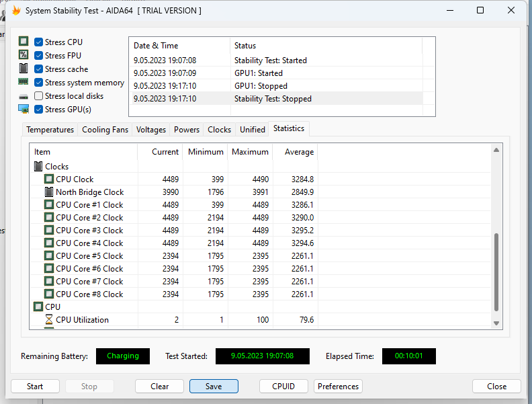The image size is (532, 404).
Task: Click the Average column header
Action: (295, 152)
